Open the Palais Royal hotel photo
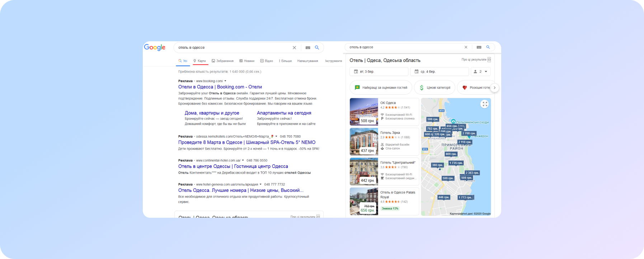This screenshot has height=259, width=644. tap(364, 201)
